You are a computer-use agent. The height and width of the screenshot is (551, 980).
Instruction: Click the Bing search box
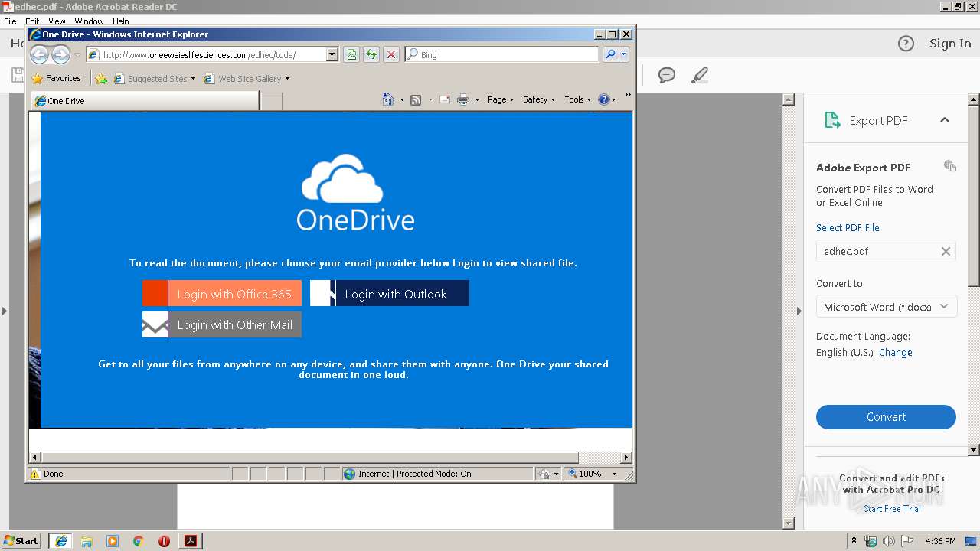[x=502, y=54]
